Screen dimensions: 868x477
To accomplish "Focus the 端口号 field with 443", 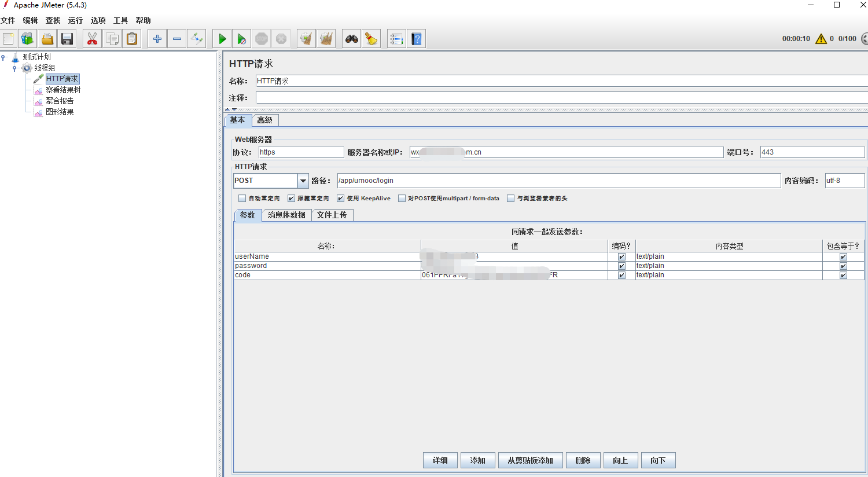I will tap(812, 152).
